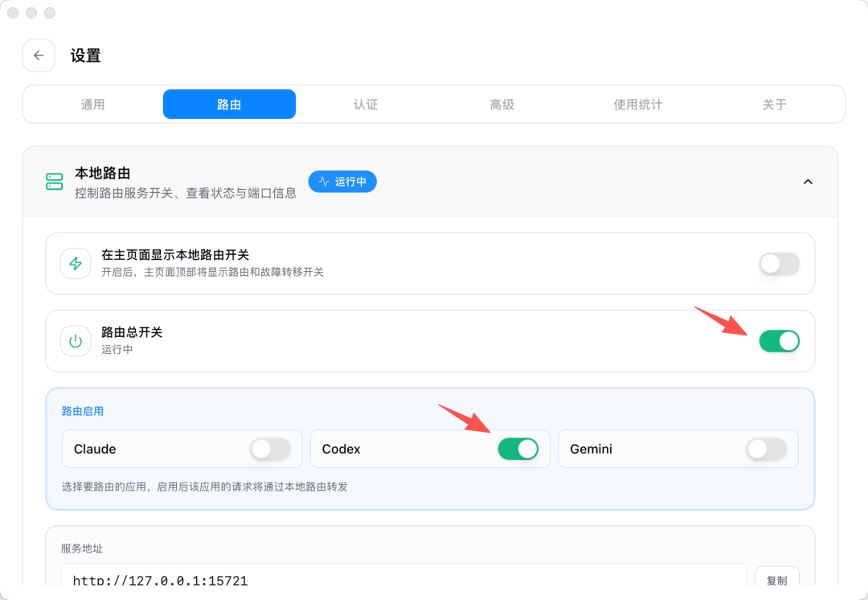Click the 本地路由 heading

(x=102, y=174)
